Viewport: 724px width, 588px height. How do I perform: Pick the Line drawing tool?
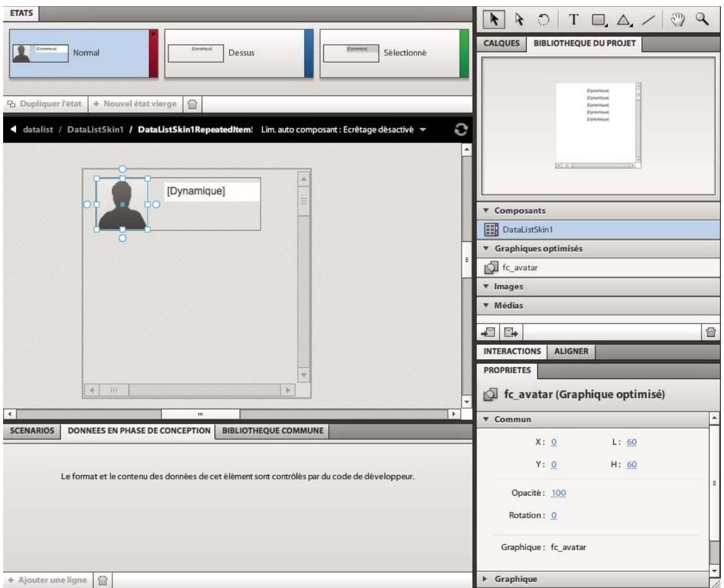(649, 19)
